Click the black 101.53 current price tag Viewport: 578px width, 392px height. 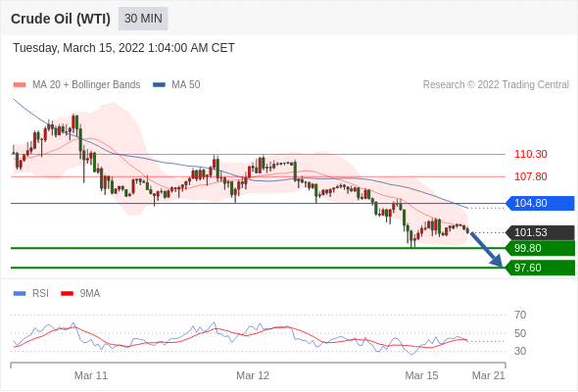[540, 232]
